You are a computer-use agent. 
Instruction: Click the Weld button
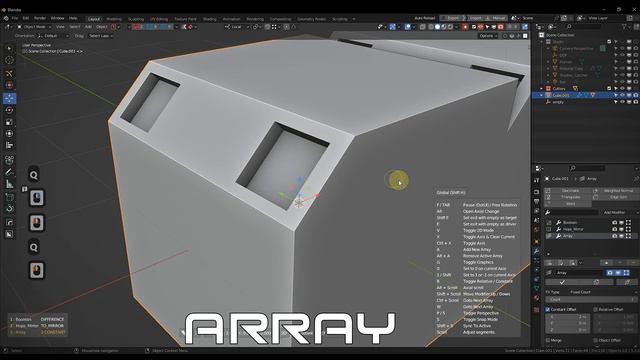(568, 204)
